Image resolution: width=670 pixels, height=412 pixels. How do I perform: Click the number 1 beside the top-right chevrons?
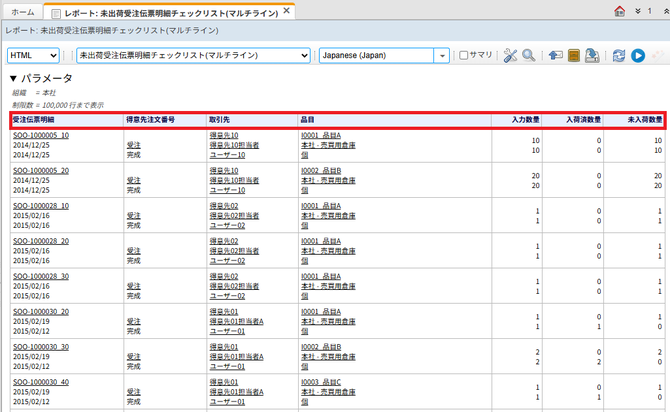click(649, 11)
